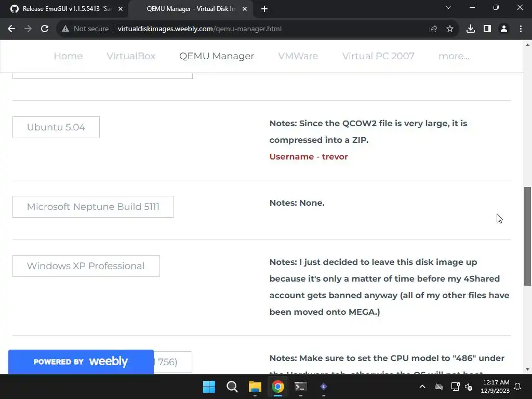This screenshot has width=532, height=399.
Task: Select the QEMU Manager browser tab
Action: click(x=191, y=9)
